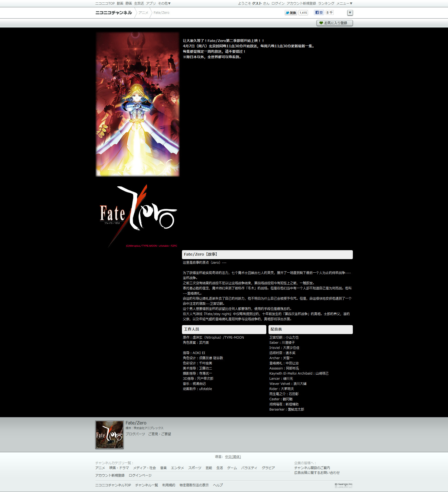Open the アニメ category in footer
This screenshot has height=492, width=448.
(100, 468)
